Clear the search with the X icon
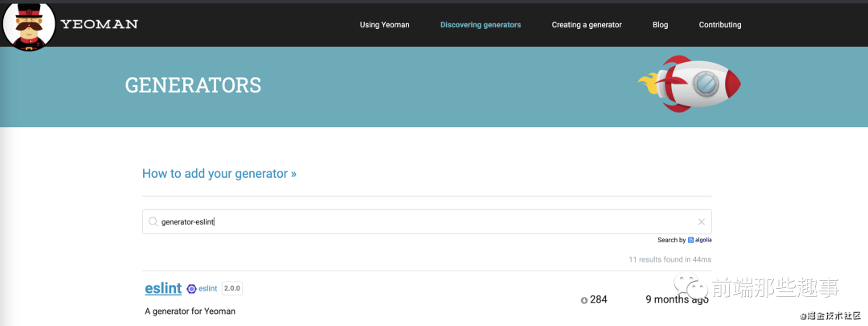The height and width of the screenshot is (326, 868). [x=702, y=222]
